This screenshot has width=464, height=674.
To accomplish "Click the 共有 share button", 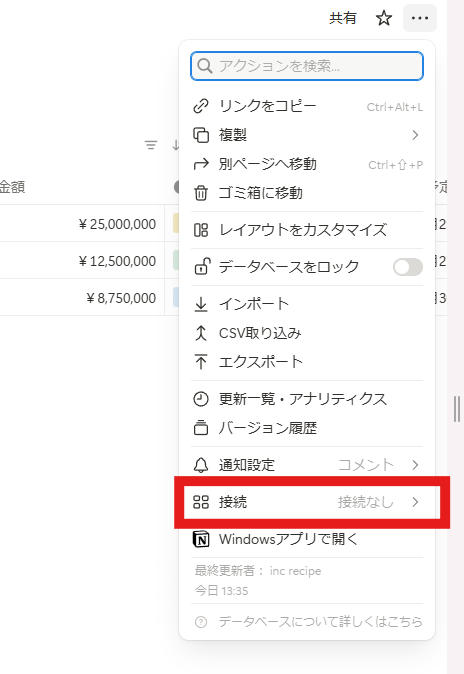I will [343, 18].
